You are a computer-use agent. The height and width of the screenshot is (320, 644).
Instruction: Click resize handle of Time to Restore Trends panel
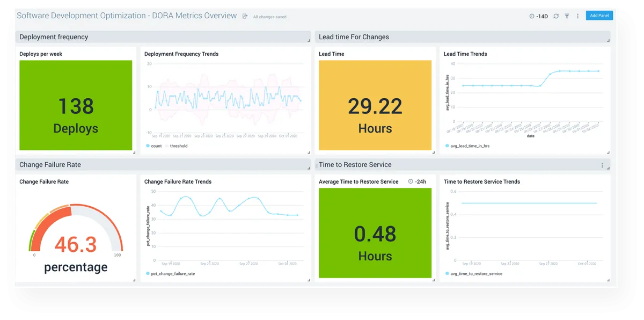click(608, 280)
